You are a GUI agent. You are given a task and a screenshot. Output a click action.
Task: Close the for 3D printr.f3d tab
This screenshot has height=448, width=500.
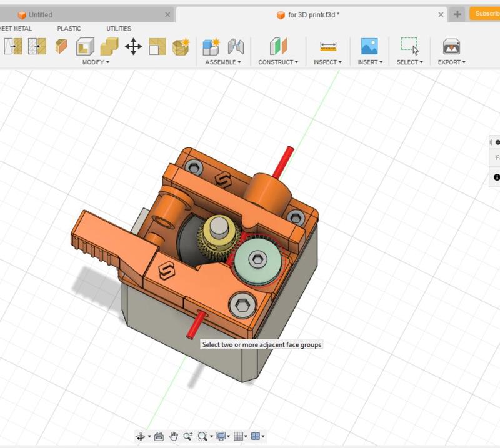point(441,14)
